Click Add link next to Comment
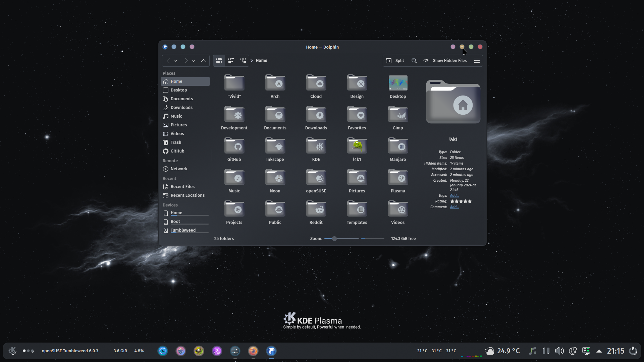Viewport: 644px width, 362px height. 454,207
